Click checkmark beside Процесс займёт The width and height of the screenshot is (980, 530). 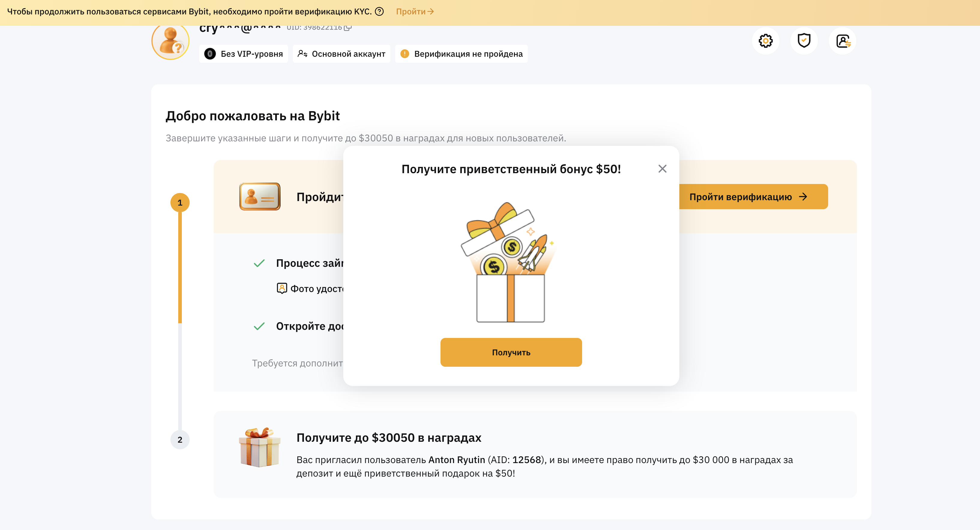coord(259,263)
